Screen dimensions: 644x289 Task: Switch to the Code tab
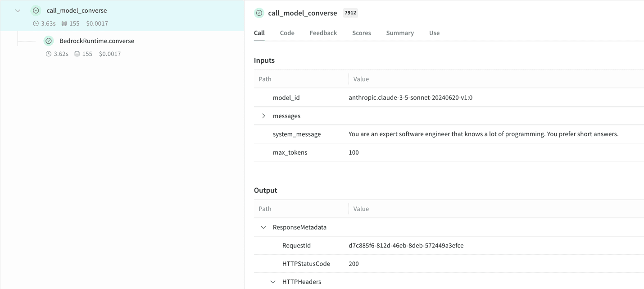pos(287,33)
